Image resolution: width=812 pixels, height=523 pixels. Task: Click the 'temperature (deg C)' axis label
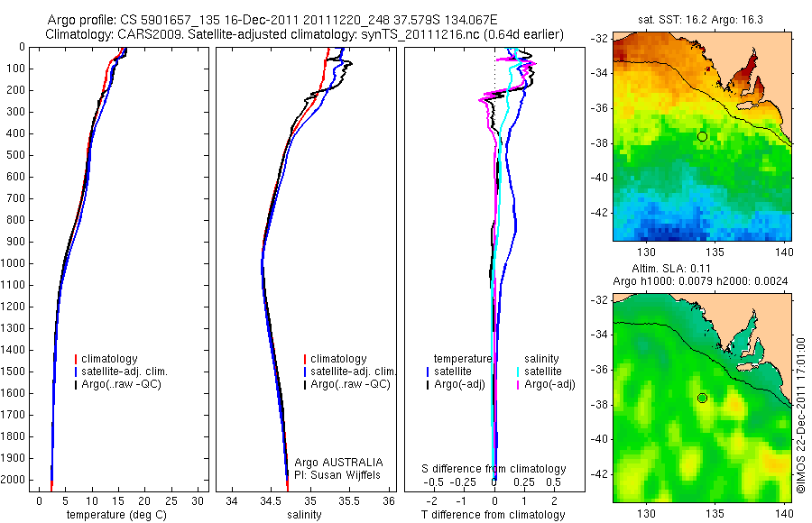[116, 515]
